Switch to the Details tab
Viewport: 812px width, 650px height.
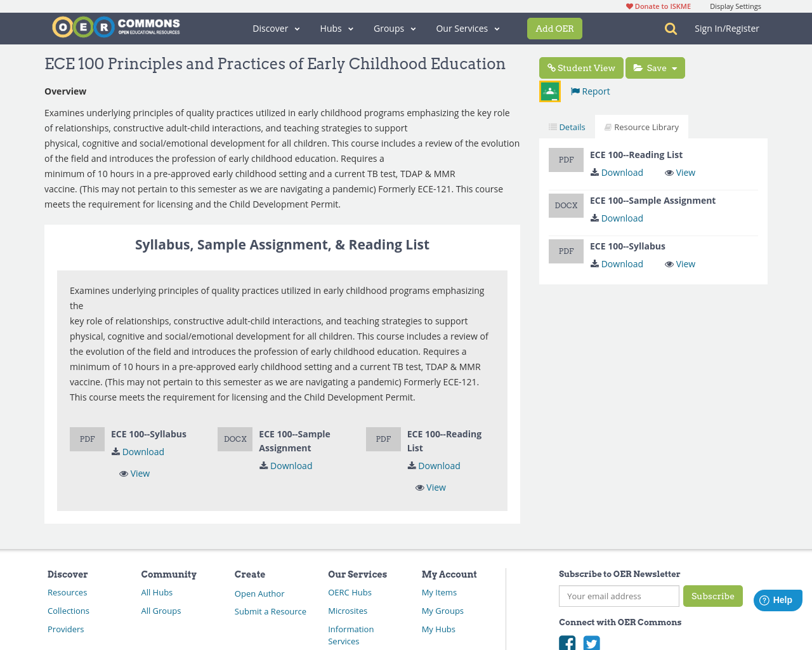pyautogui.click(x=567, y=127)
